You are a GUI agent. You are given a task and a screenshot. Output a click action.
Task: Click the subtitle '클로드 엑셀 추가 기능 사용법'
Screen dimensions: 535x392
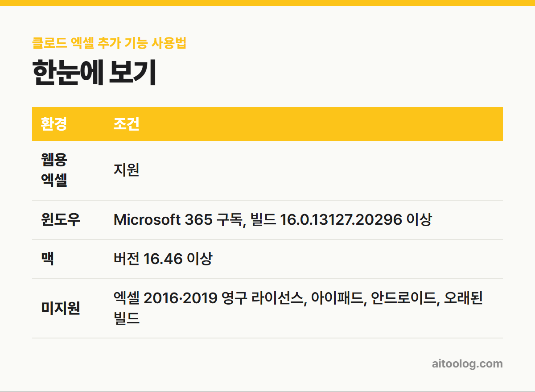[109, 43]
